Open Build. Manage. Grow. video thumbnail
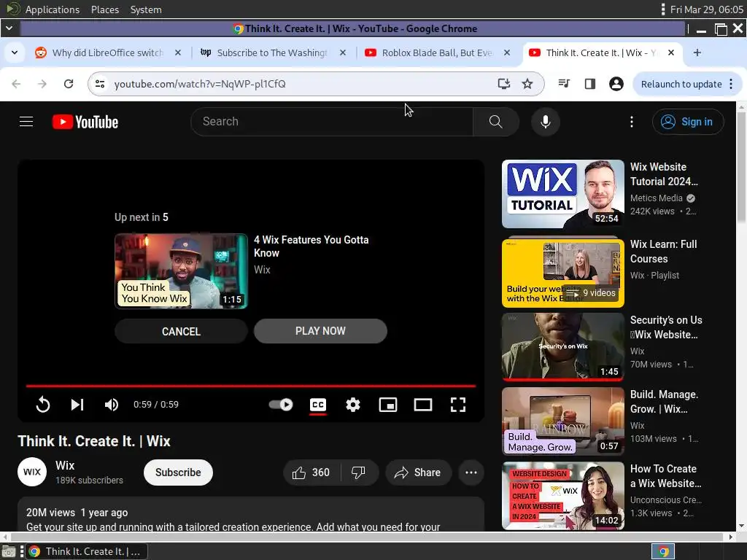Image resolution: width=747 pixels, height=560 pixels. click(x=562, y=421)
